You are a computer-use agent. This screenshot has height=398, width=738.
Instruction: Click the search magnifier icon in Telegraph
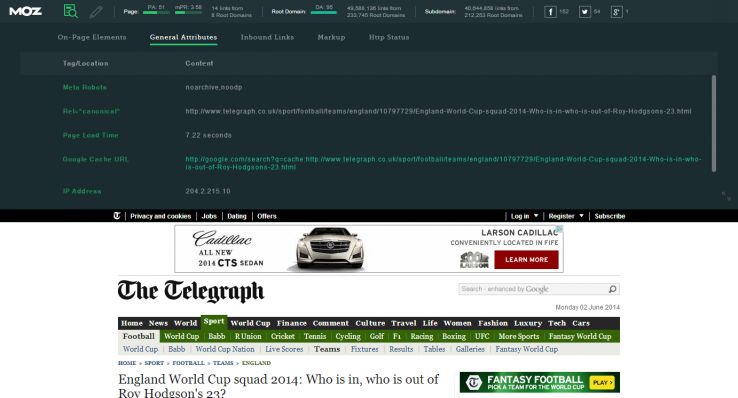(612, 289)
